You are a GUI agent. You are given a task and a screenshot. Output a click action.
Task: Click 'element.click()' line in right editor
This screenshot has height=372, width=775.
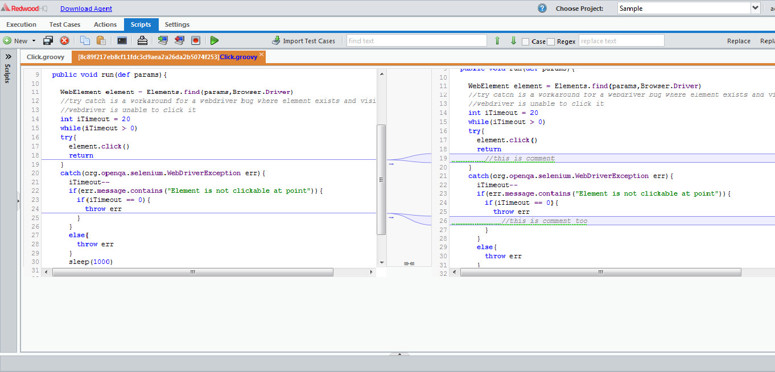pyautogui.click(x=507, y=140)
